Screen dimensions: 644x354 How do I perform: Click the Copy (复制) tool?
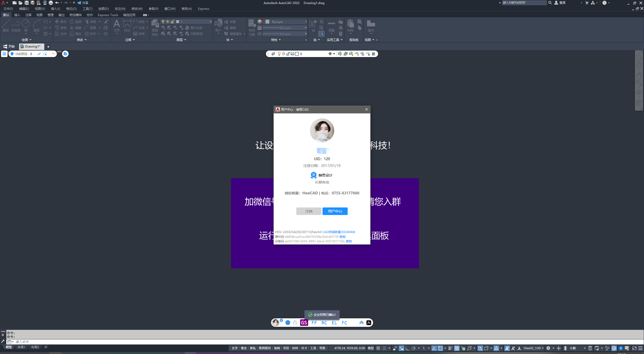coord(61,28)
